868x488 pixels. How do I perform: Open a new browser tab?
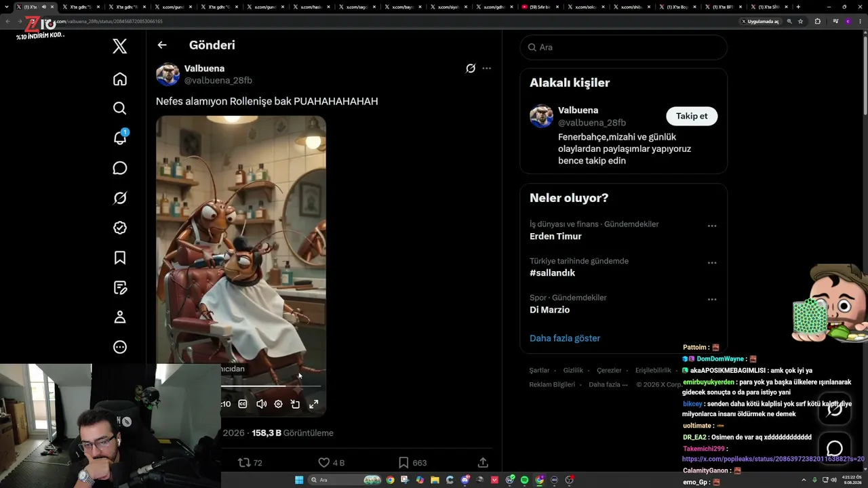pos(798,7)
